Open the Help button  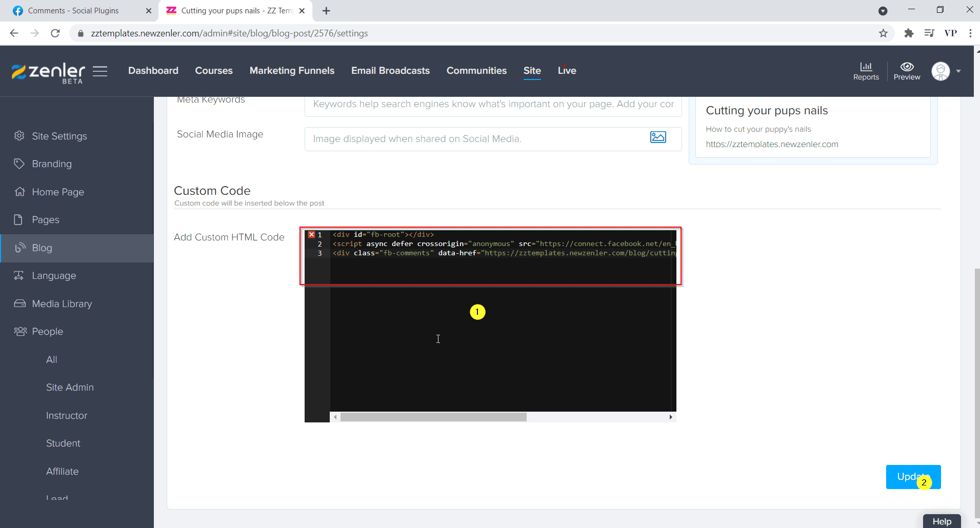coord(943,521)
